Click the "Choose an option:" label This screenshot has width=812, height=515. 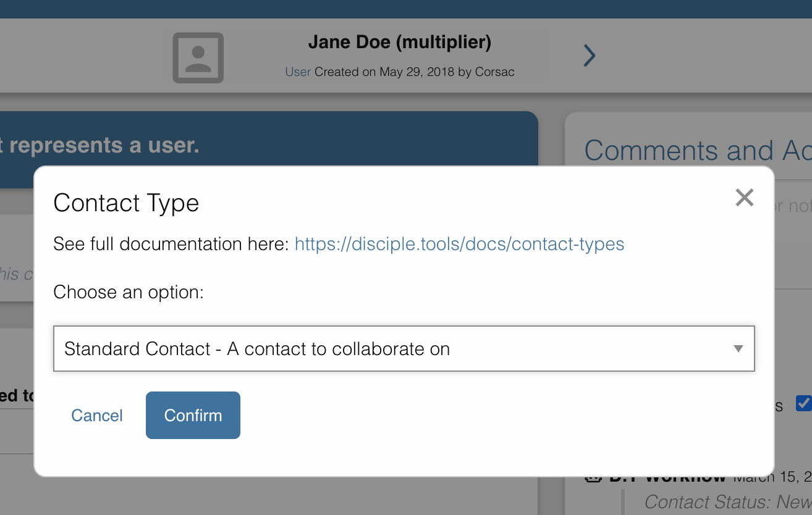click(x=129, y=291)
